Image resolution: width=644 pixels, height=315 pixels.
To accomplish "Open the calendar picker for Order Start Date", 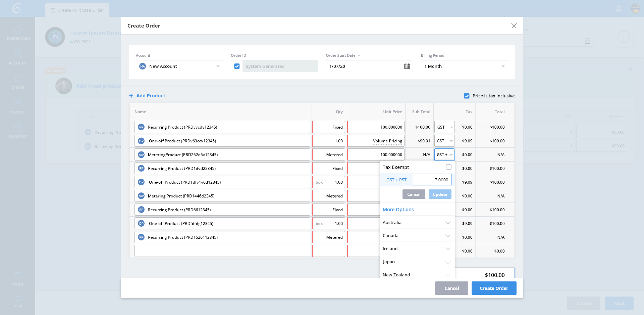I will tap(407, 66).
